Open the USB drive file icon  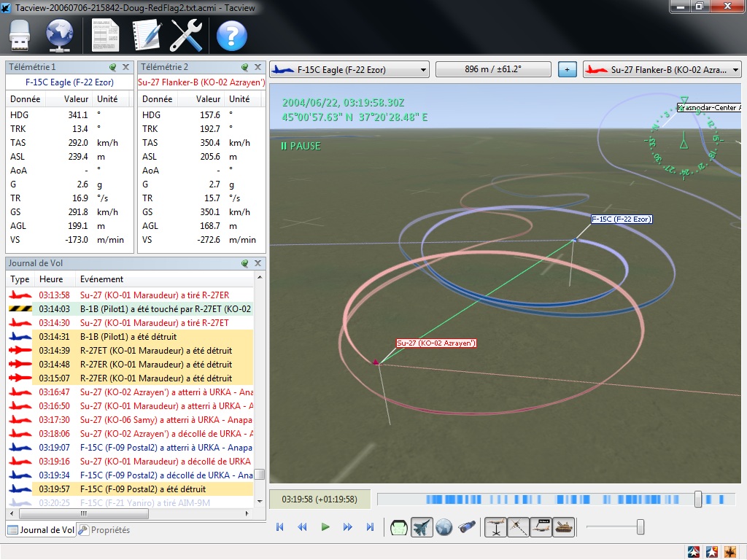point(21,35)
